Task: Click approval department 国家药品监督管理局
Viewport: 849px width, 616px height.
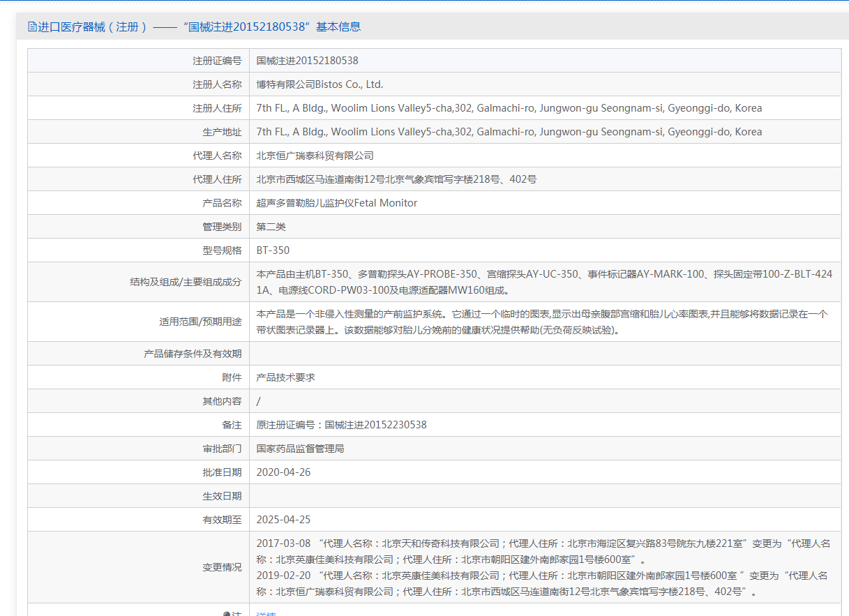Action: click(300, 449)
